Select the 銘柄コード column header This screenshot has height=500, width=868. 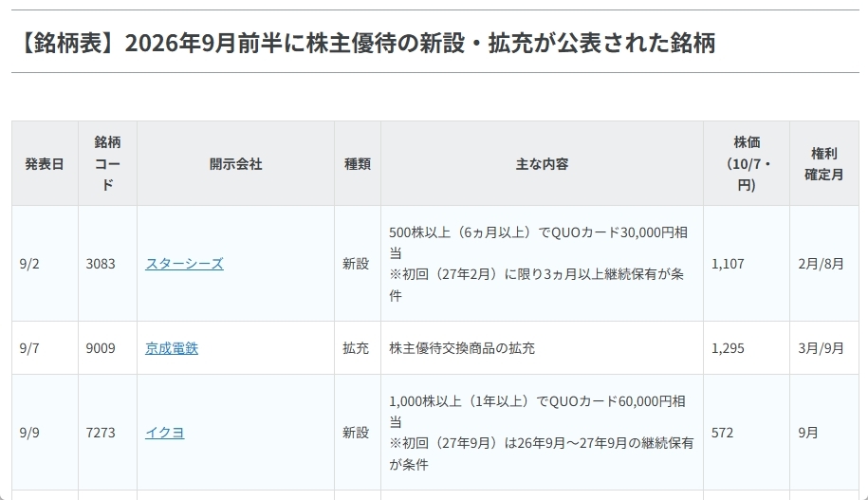click(107, 163)
